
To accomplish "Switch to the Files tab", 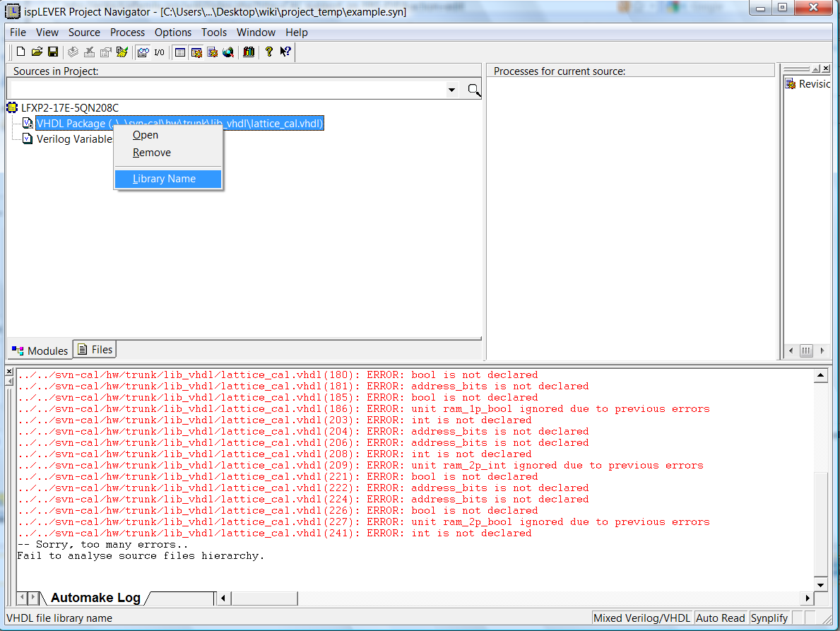I will point(95,350).
